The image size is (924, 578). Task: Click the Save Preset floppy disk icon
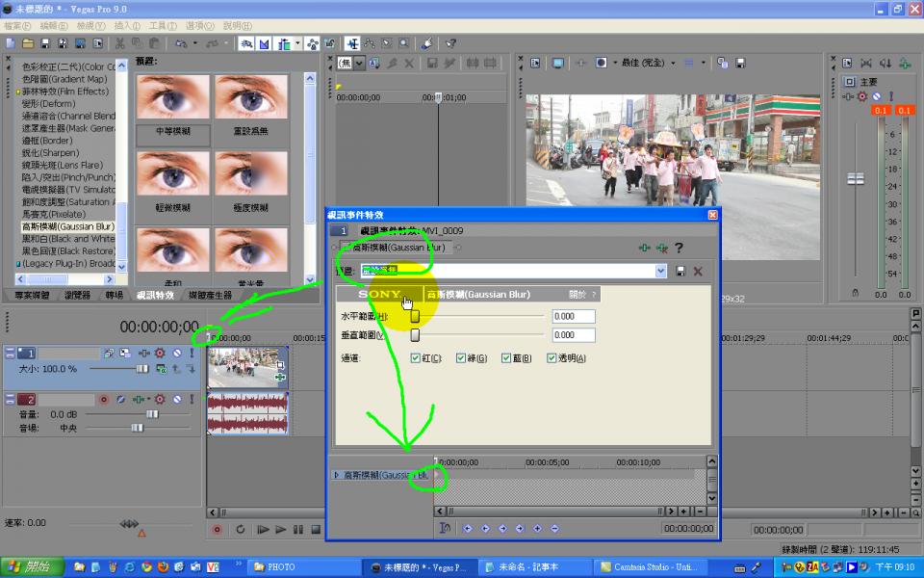[681, 272]
